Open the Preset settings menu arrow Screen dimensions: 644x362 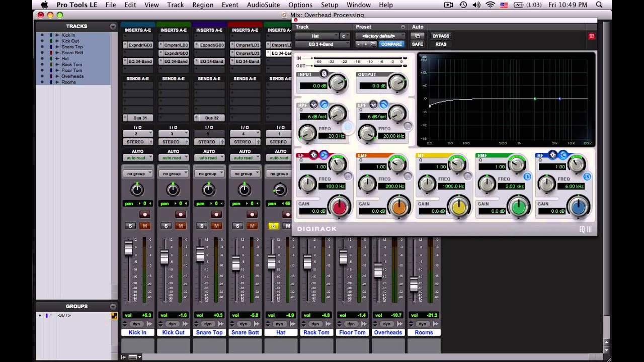pos(403,27)
